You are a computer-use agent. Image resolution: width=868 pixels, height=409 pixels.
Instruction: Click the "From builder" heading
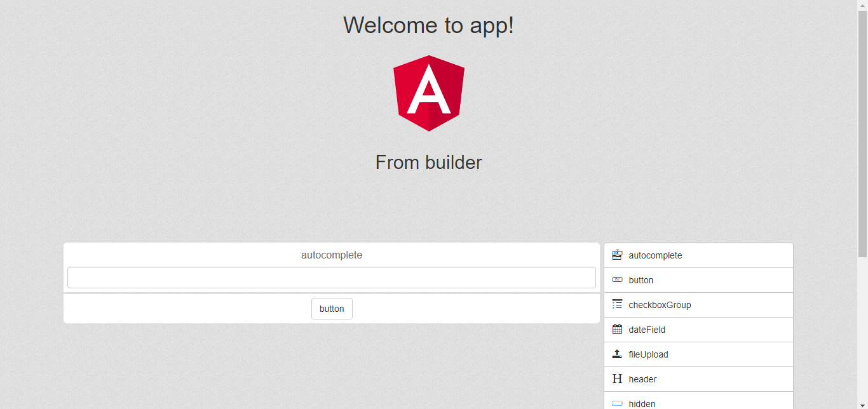429,163
